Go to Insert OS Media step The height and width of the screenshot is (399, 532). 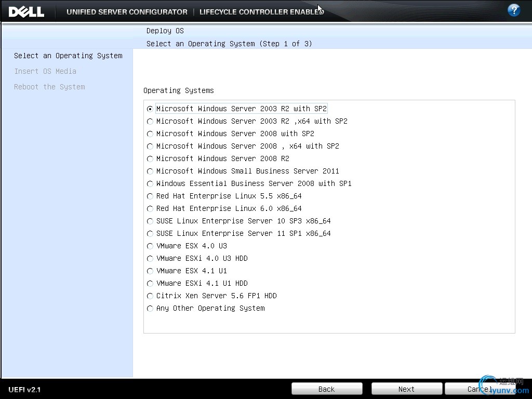[x=45, y=71]
